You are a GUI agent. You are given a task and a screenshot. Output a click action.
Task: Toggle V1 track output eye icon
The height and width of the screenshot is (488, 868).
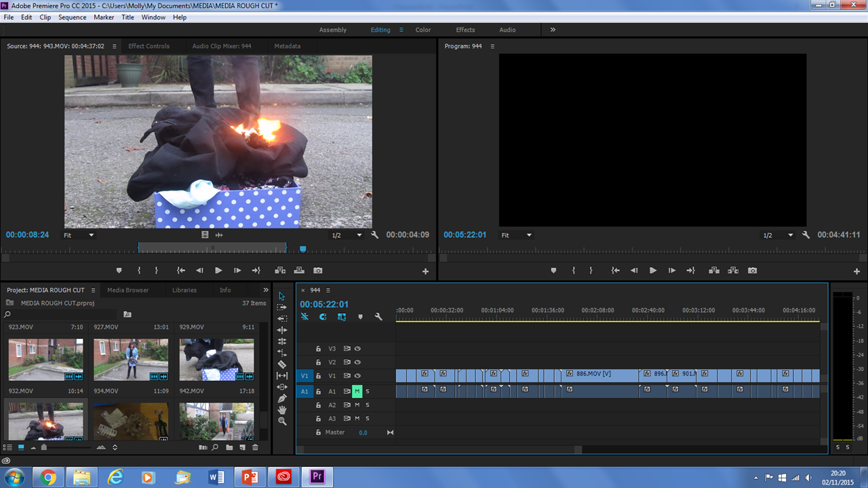357,376
